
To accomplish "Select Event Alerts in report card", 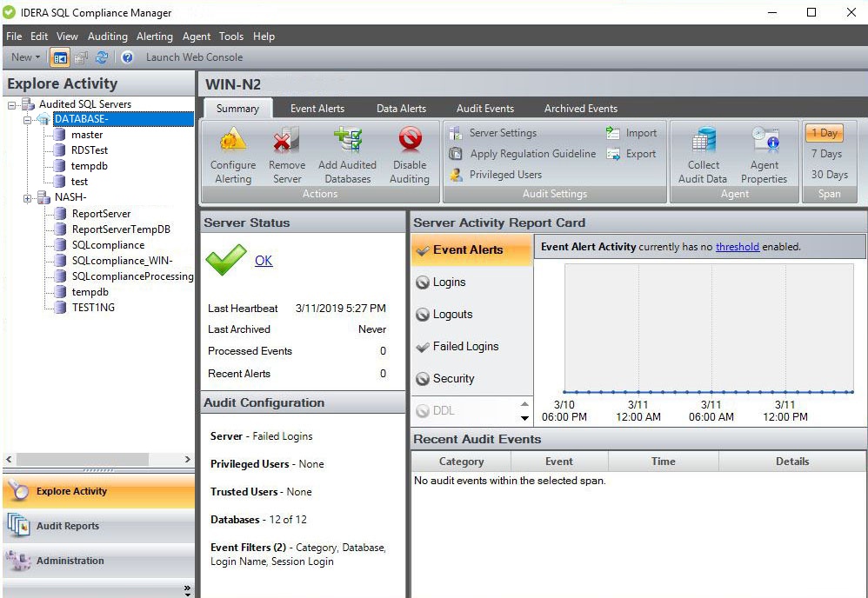I will pyautogui.click(x=472, y=250).
